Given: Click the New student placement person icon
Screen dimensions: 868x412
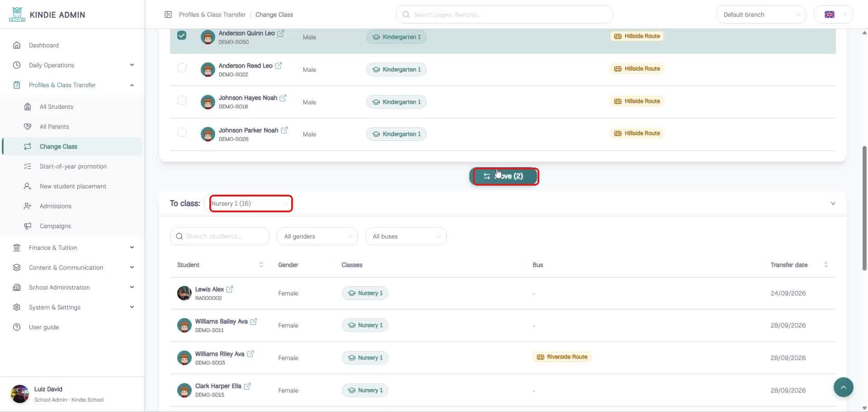Looking at the screenshot, I should pos(28,186).
